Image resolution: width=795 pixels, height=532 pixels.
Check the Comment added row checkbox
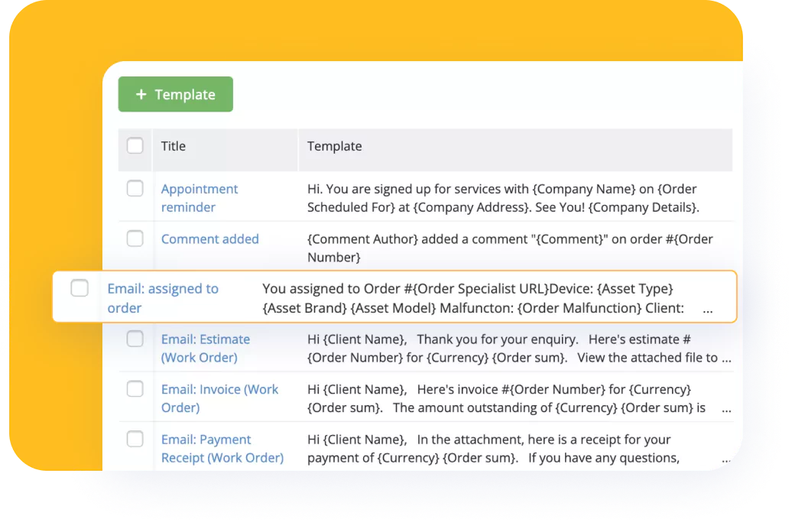click(x=135, y=238)
